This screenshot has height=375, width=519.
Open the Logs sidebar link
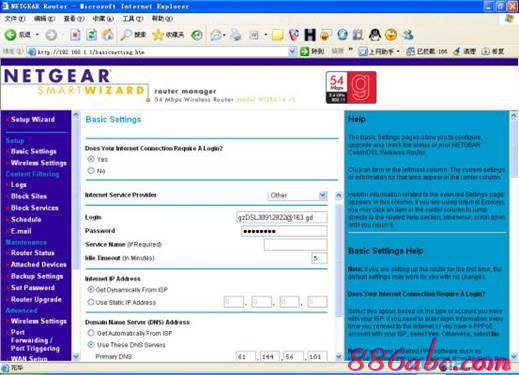click(x=19, y=185)
